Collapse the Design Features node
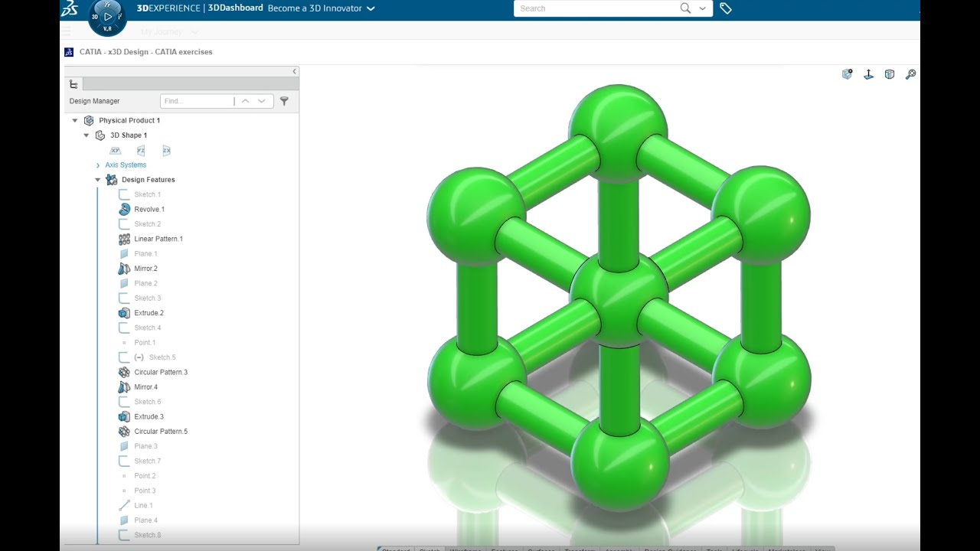Image resolution: width=980 pixels, height=551 pixels. point(98,180)
